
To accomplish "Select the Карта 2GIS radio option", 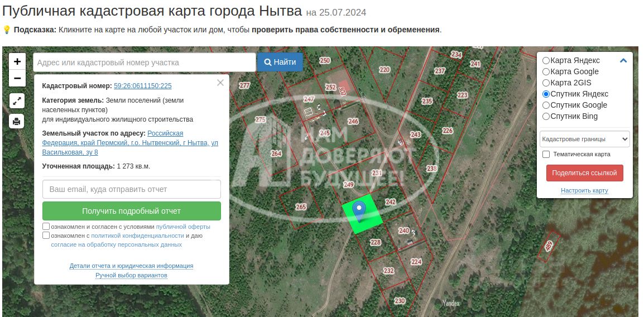I will coord(546,83).
